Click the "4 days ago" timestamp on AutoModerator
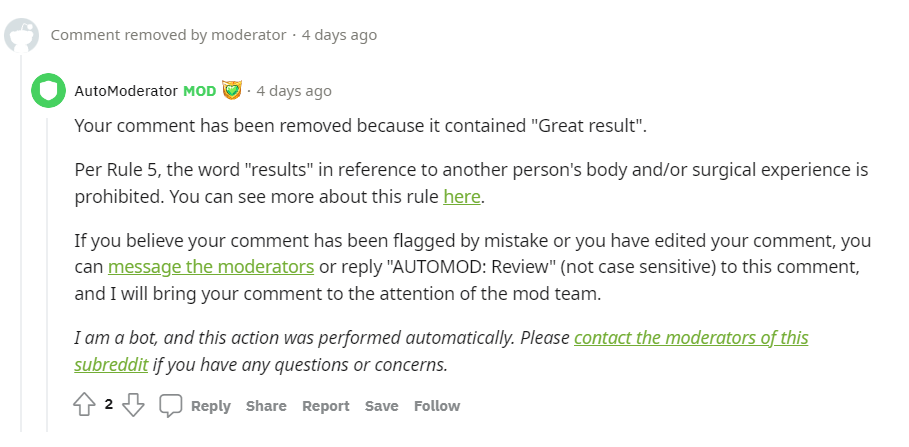The width and height of the screenshot is (909, 447). pos(293,91)
